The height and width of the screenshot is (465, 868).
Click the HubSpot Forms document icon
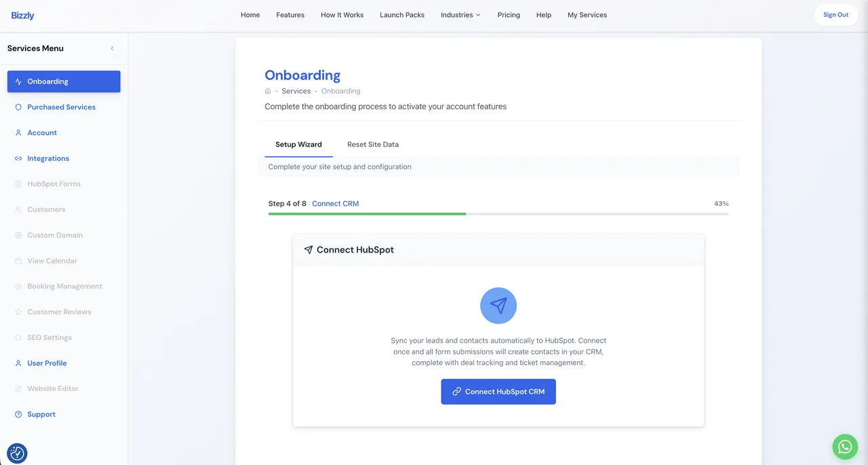click(18, 184)
